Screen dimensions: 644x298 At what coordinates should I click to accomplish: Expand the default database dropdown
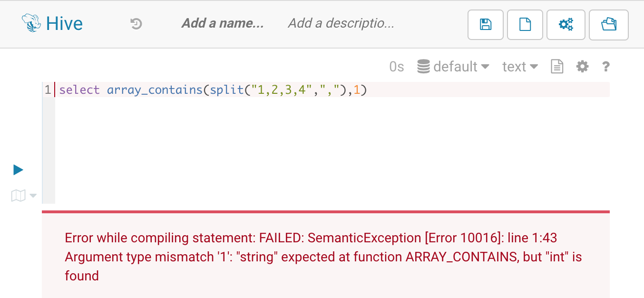click(x=453, y=67)
